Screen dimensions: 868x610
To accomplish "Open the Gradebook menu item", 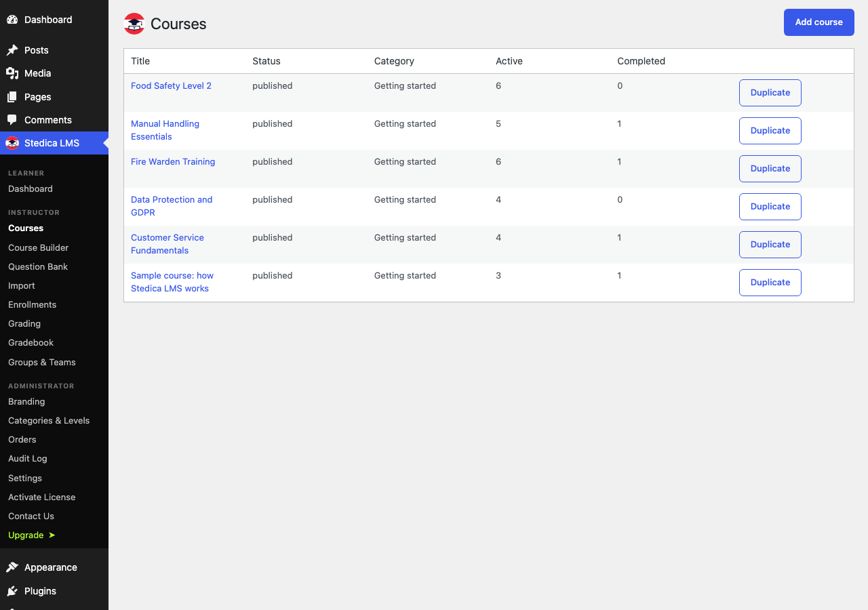I will point(31,342).
